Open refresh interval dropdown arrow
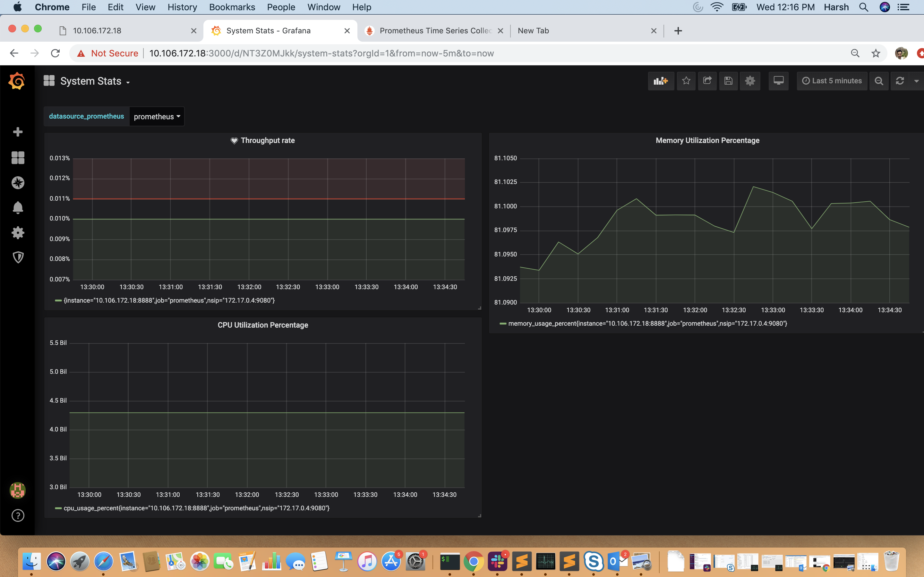This screenshot has width=924, height=577. coord(916,81)
